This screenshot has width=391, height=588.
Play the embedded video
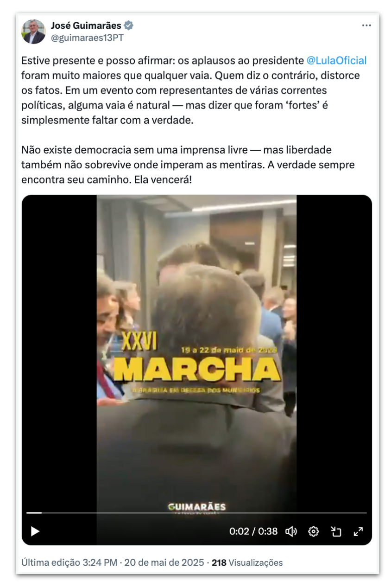click(x=35, y=531)
